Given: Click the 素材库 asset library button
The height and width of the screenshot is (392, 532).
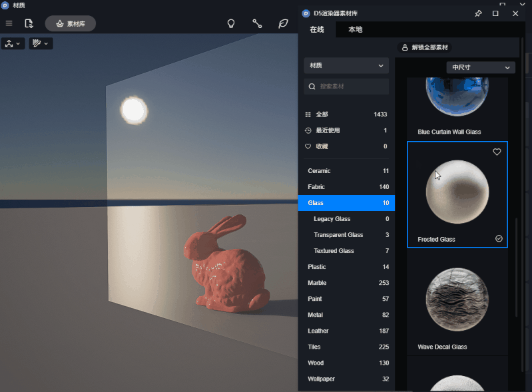Looking at the screenshot, I should [x=70, y=23].
